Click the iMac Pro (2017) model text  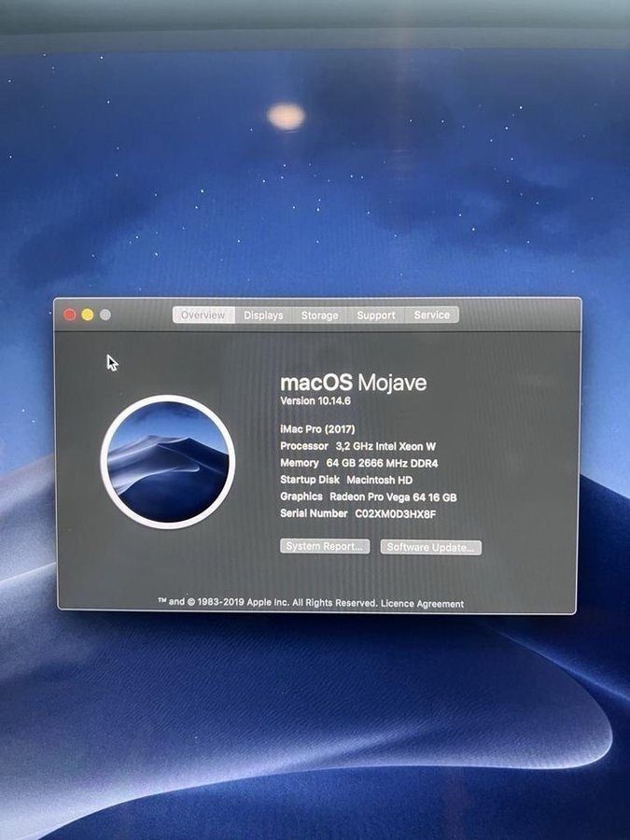click(x=317, y=429)
